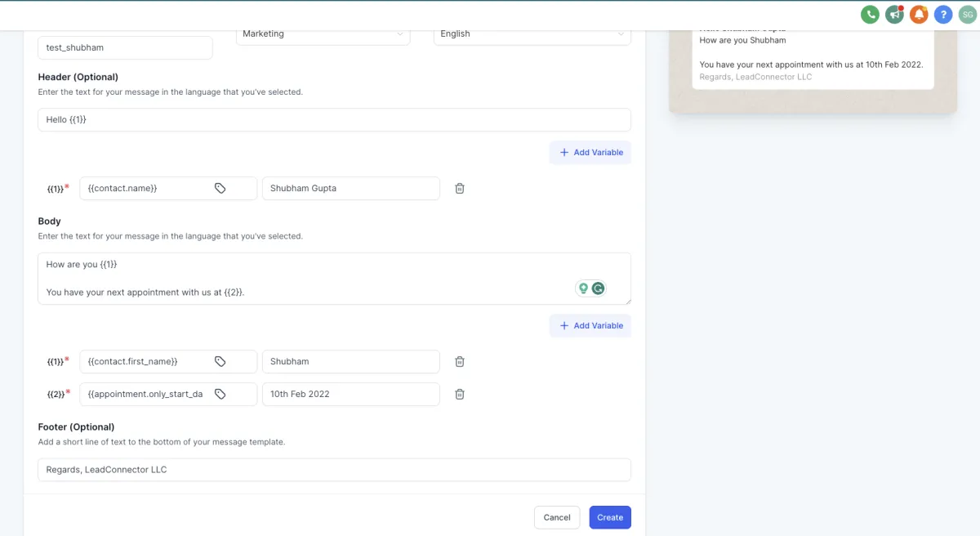Focus the 10th Feb 2022 sample field
Viewport: 980px width, 536px height.
tap(351, 394)
